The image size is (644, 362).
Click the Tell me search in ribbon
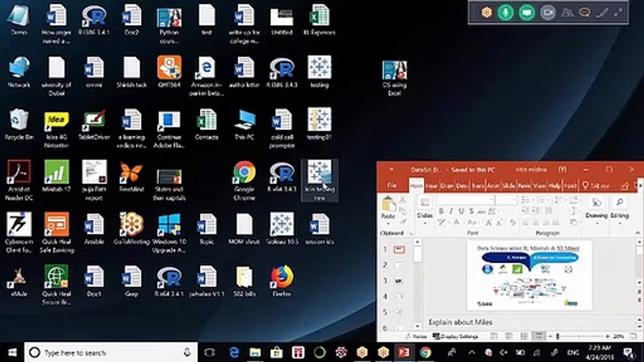[596, 186]
